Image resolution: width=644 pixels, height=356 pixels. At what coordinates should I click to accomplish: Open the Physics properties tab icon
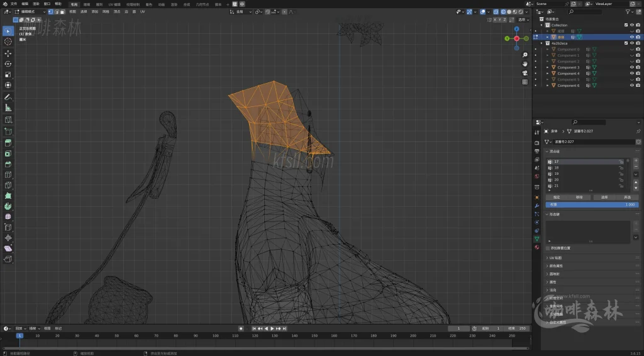[537, 222]
